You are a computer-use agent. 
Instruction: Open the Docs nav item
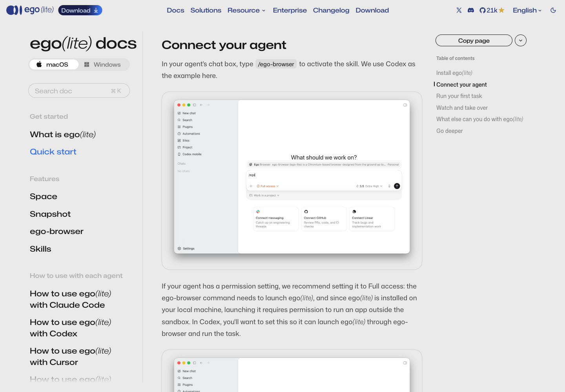pos(175,10)
